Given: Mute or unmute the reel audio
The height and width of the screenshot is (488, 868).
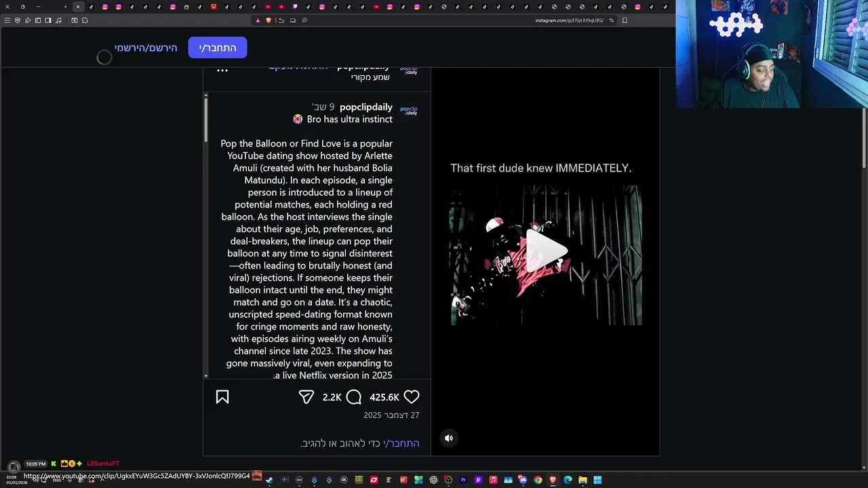Looking at the screenshot, I should (x=449, y=438).
